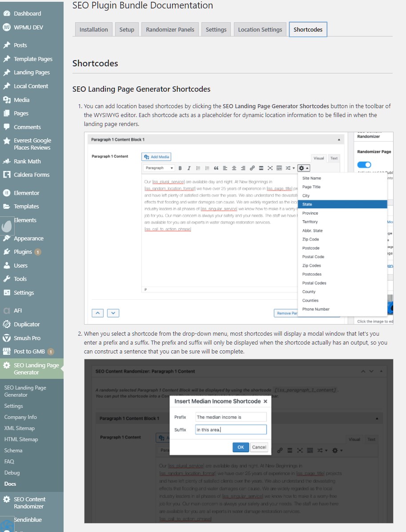Open the FAQ submenu link
The image size is (406, 532).
click(9, 461)
